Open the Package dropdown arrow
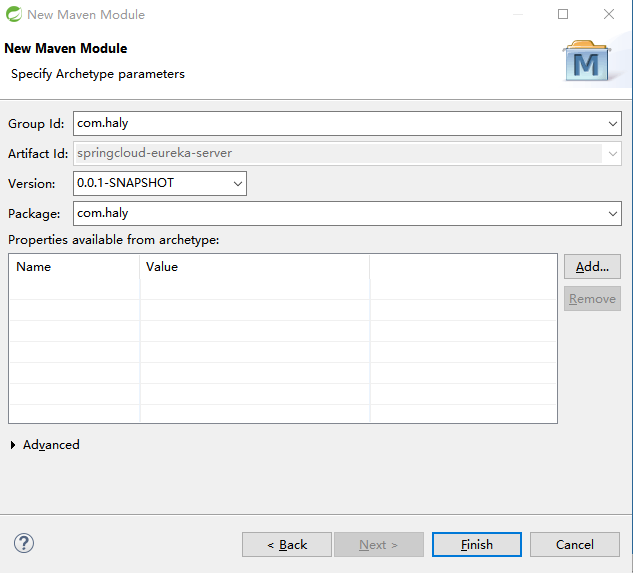Viewport: 633px width, 573px height. point(613,213)
